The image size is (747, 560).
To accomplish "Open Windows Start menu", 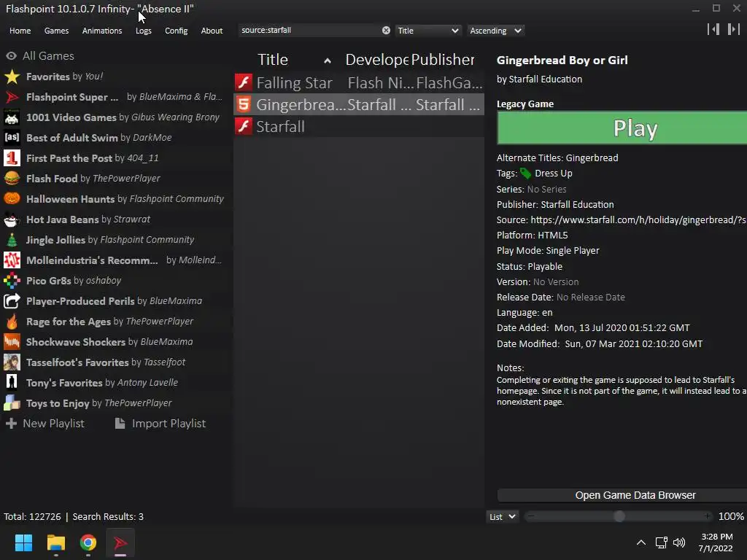I will tap(23, 542).
